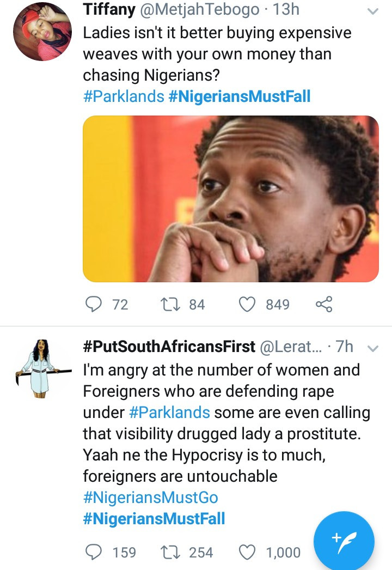Tap the compose new tweet floating button

tap(344, 541)
